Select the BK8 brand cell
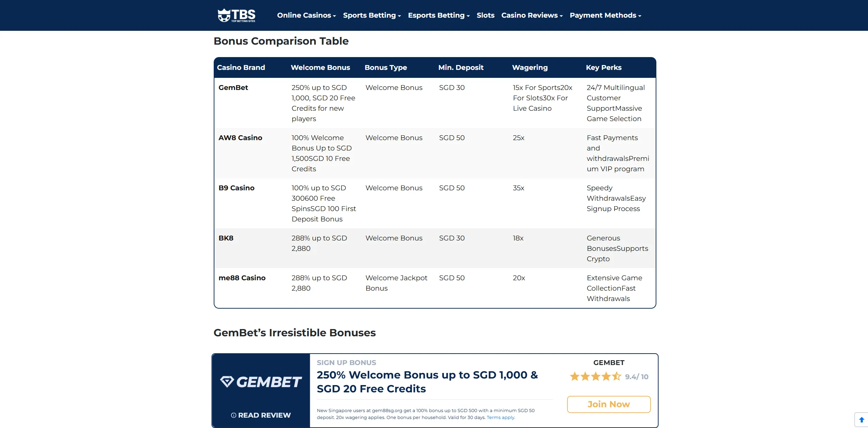Viewport: 868px width, 428px height. (226, 238)
